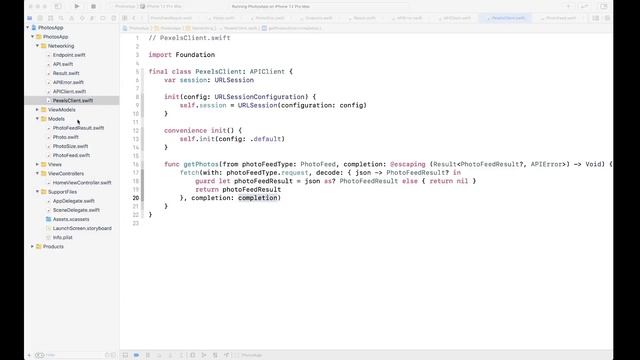This screenshot has width=640, height=360.
Task: Deactivate breakpoints in debug bar
Action: (x=136, y=355)
